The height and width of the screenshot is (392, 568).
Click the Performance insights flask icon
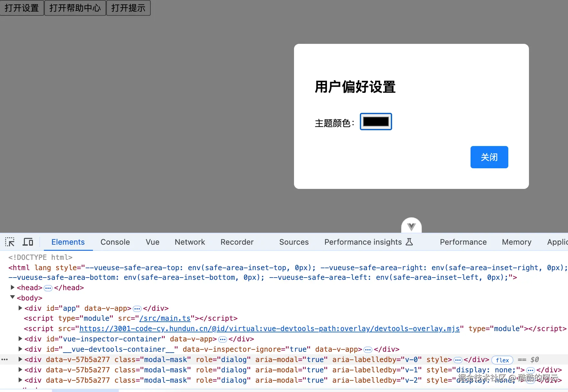click(x=409, y=242)
